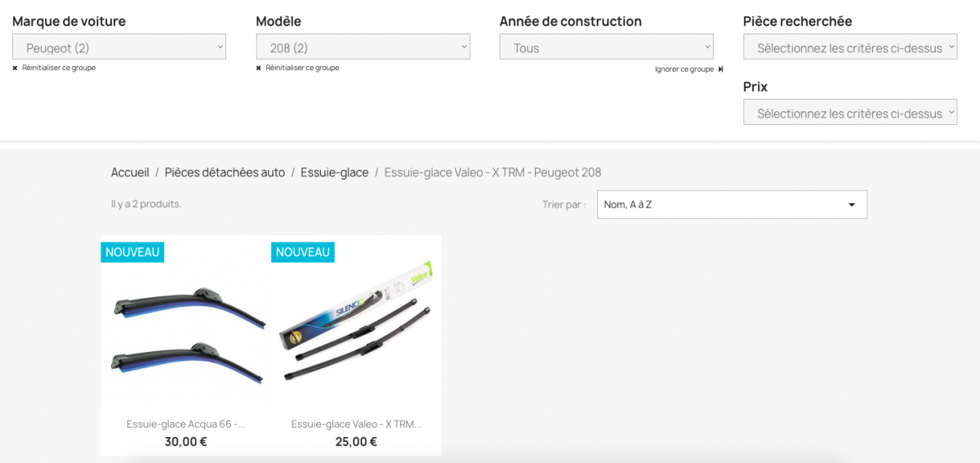Open the 'Essuie-glace Valeo - X TRM...' product title
The width and height of the screenshot is (980, 463).
tap(356, 424)
